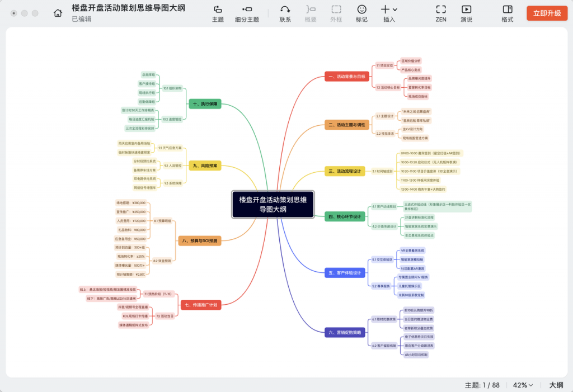Image resolution: width=573 pixels, height=392 pixels.
Task: Select subtopic 9.3 系统保障
Action: 173,183
